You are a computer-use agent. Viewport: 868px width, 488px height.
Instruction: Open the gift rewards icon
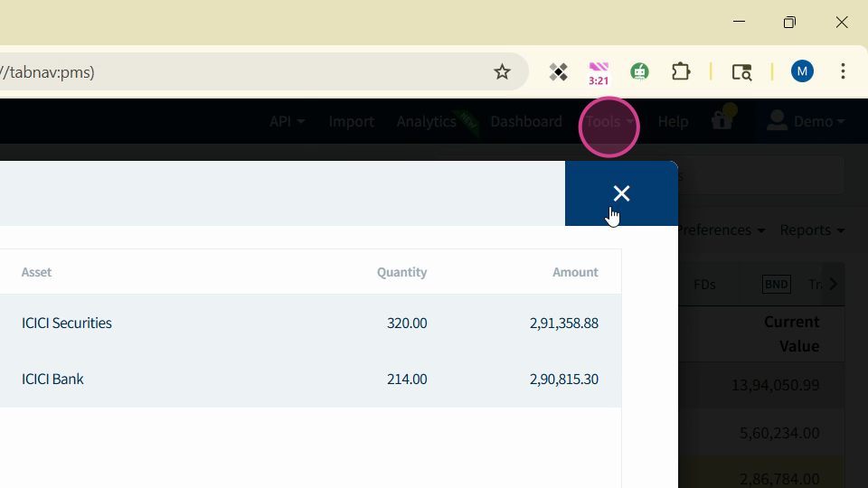tap(722, 120)
